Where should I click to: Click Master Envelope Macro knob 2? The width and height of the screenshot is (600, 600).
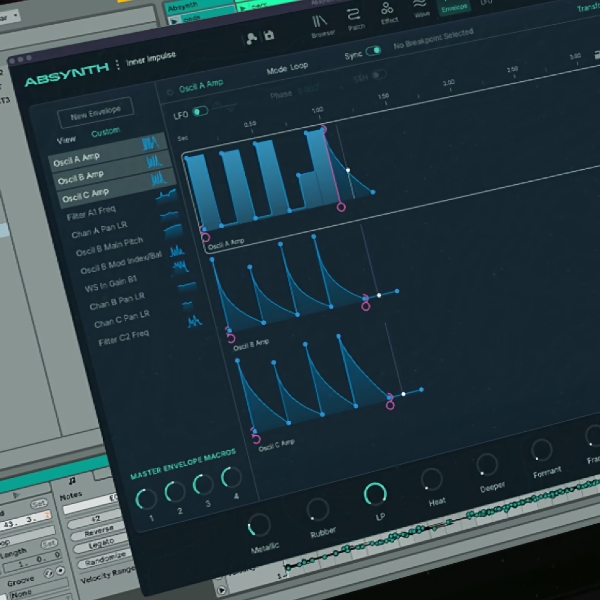pyautogui.click(x=175, y=492)
